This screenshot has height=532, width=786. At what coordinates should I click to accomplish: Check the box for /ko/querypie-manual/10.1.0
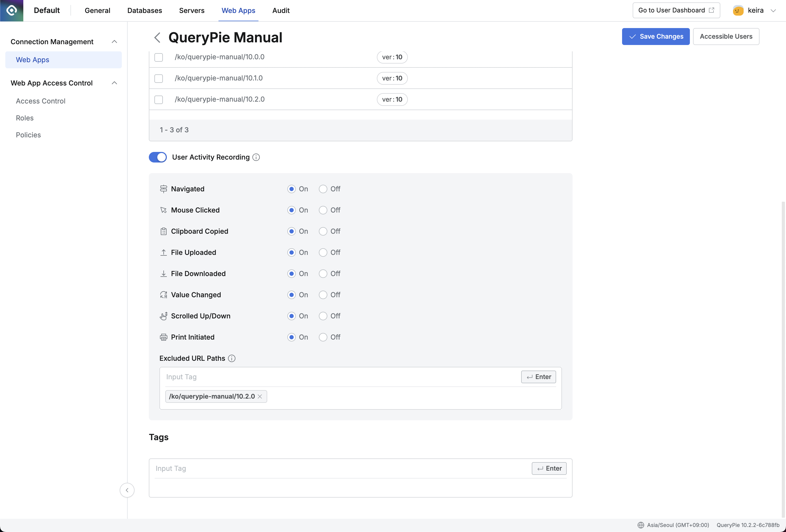click(x=159, y=78)
